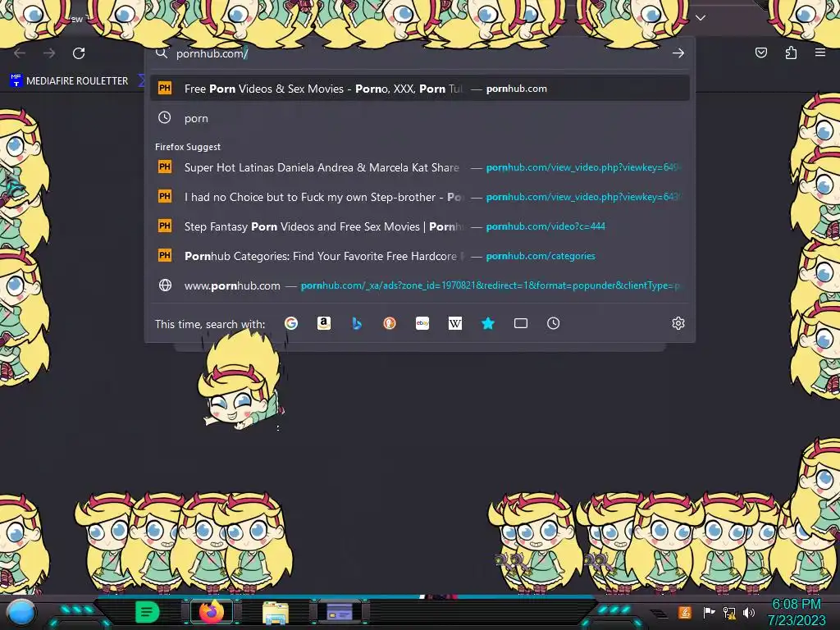Switch to Firefox on the taskbar

pyautogui.click(x=212, y=612)
